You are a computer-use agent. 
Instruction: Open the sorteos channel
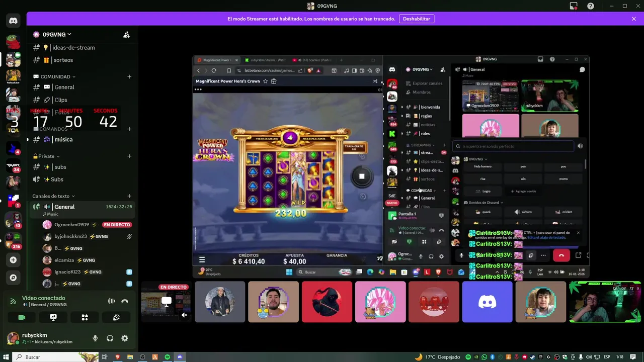(x=63, y=60)
